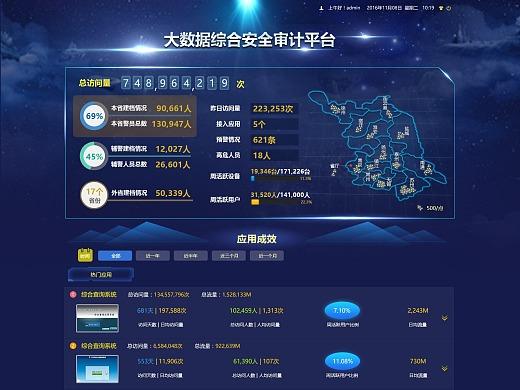Click the 45% circular gauge
Viewport: 520px width, 390px height.
[x=94, y=156]
